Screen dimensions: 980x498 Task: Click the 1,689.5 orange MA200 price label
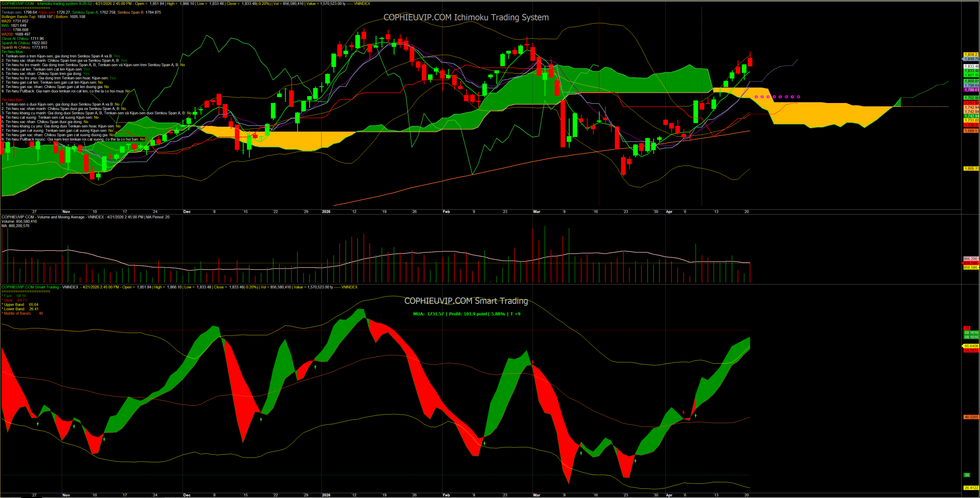[970, 131]
